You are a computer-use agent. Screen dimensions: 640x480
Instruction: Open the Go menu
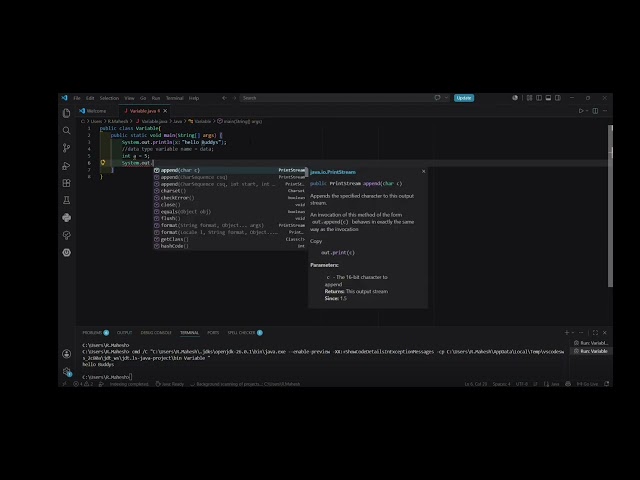(x=143, y=98)
